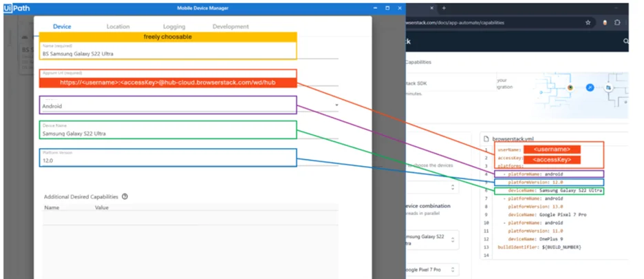
Task: Click the Additional Desired Capabilities help icon
Action: coord(125,197)
